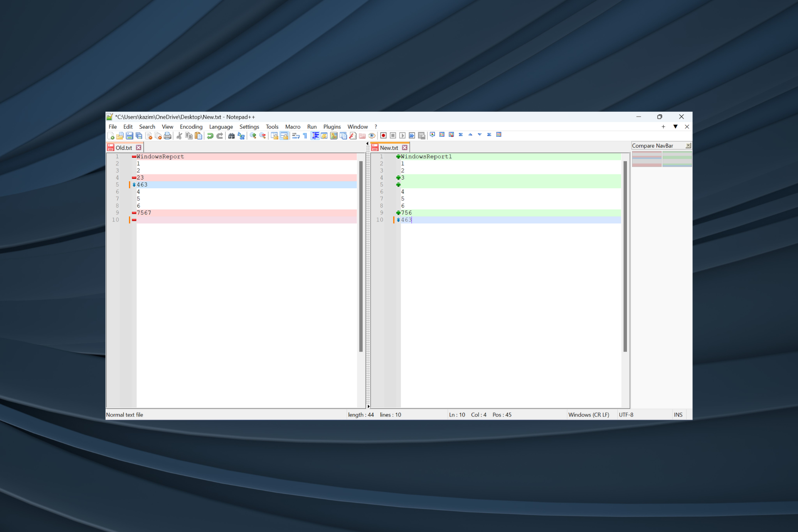Click the Save Recorded Macro icon
This screenshot has height=532, width=798.
421,135
